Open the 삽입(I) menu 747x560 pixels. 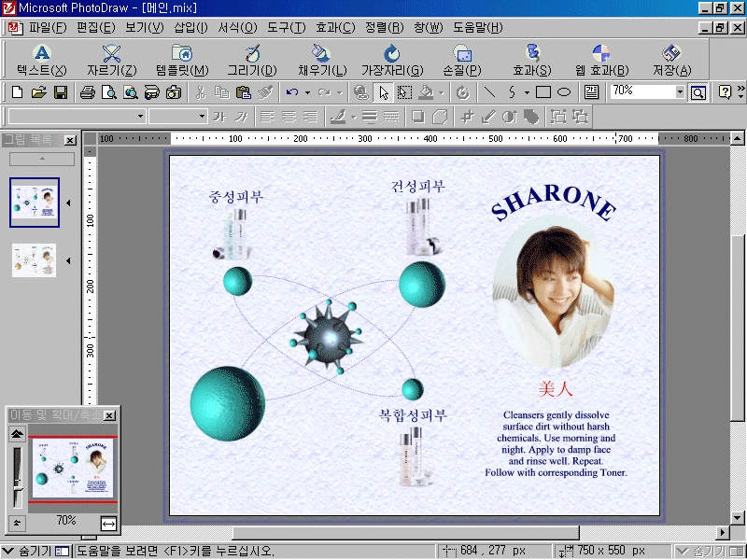190,28
